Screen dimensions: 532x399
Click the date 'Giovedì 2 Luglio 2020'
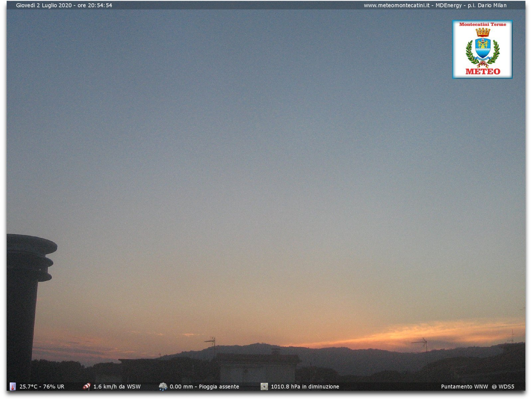point(44,5)
